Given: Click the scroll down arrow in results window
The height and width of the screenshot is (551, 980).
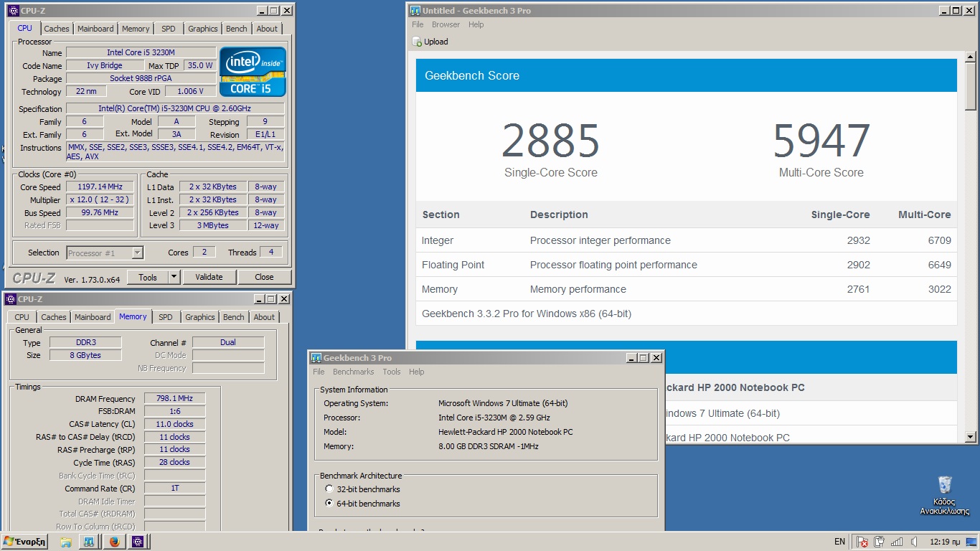Looking at the screenshot, I should (971, 436).
